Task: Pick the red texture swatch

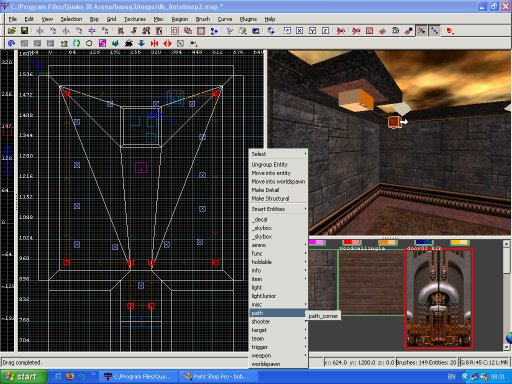Action: pyautogui.click(x=352, y=242)
